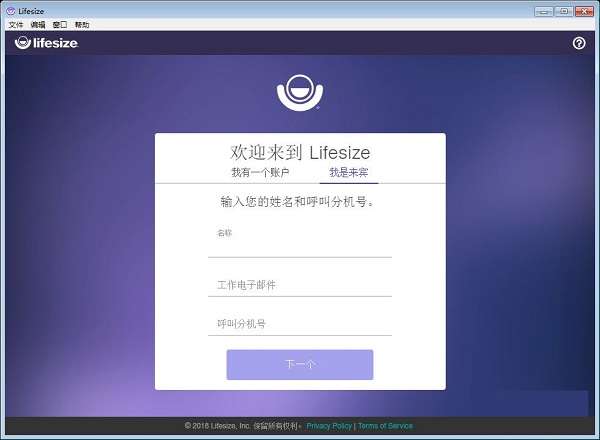
Task: Click the 下一个 button
Action: pyautogui.click(x=300, y=365)
